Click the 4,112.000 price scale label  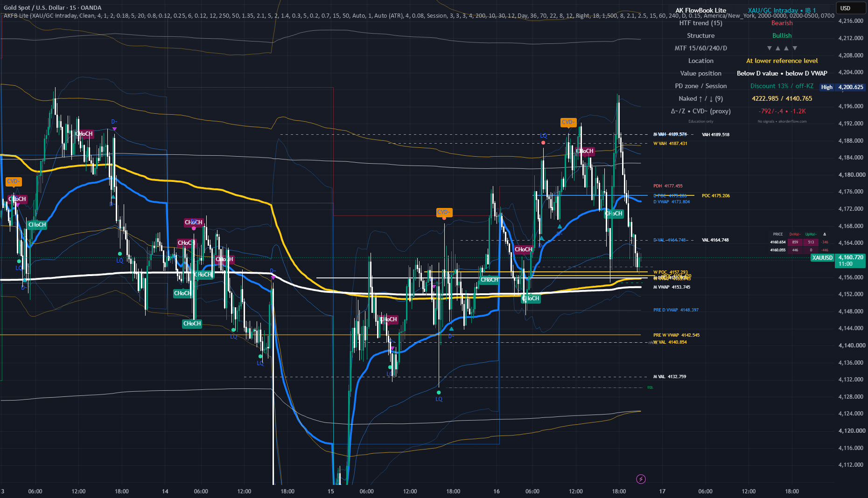point(851,465)
